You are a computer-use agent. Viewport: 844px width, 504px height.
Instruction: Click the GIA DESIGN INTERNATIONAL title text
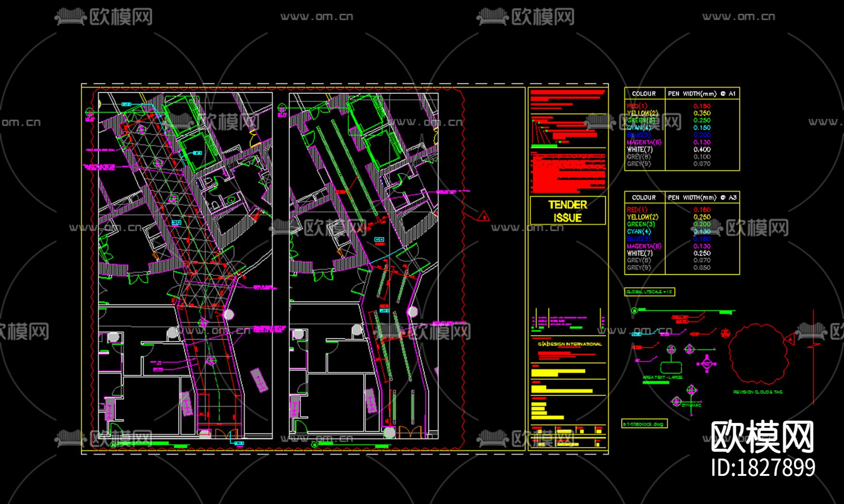pos(570,344)
